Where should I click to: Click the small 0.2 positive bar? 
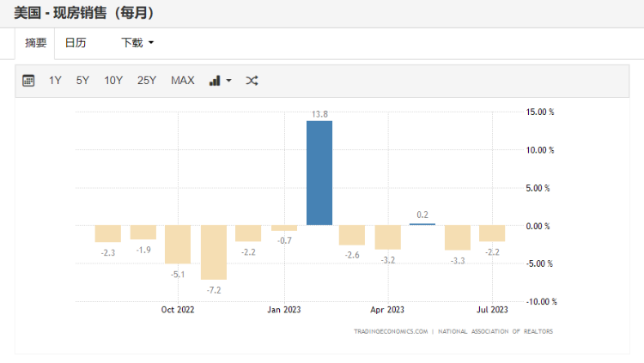422,224
